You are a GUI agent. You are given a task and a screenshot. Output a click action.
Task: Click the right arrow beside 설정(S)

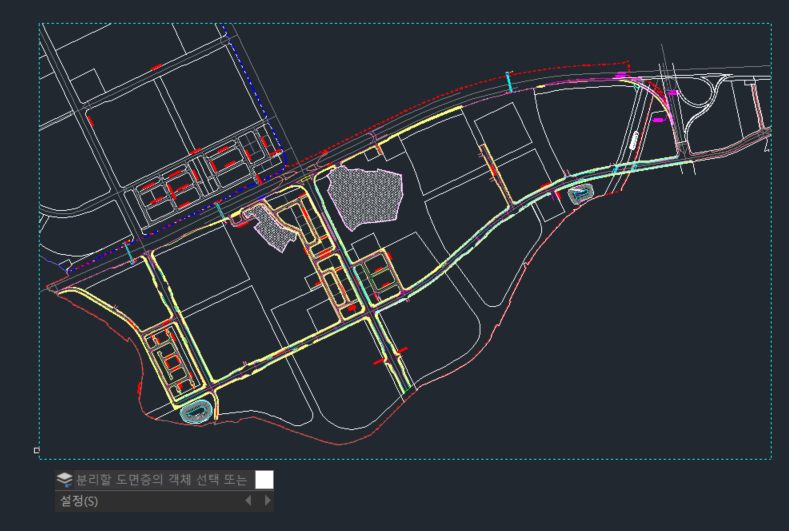pyautogui.click(x=268, y=500)
